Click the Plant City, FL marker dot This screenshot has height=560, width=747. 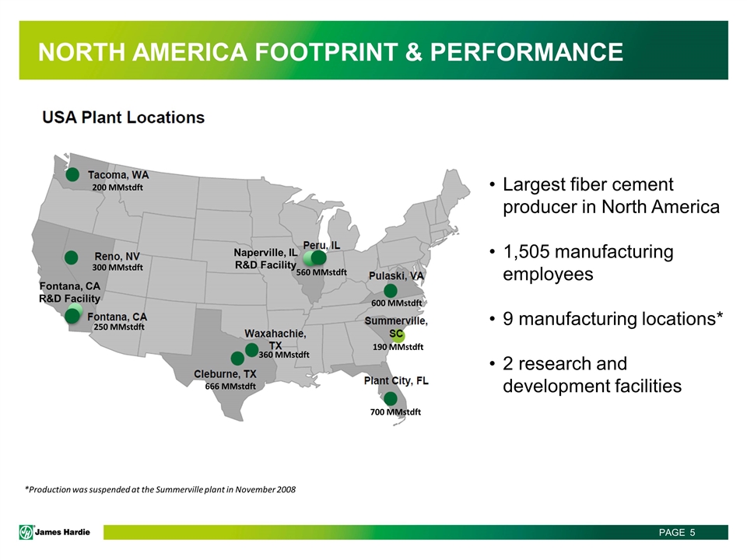coord(391,398)
